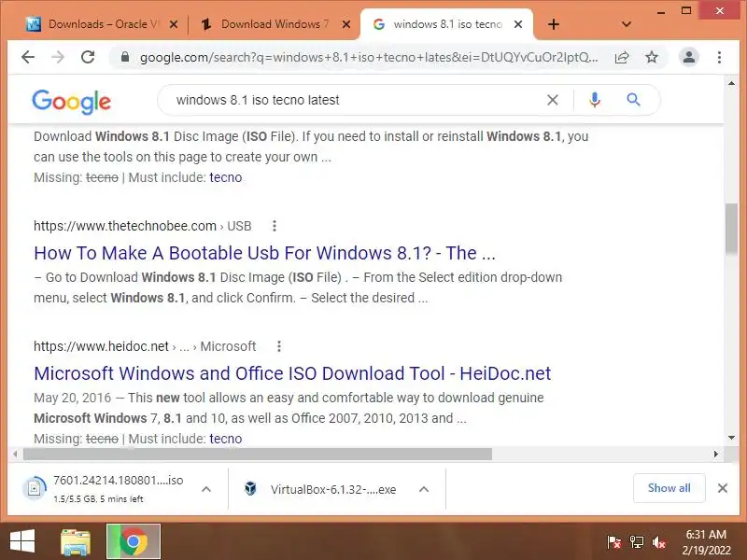Screen dimensions: 747x560
Task: Click scroll down arrow on vertical scrollbar
Action: tap(731, 438)
